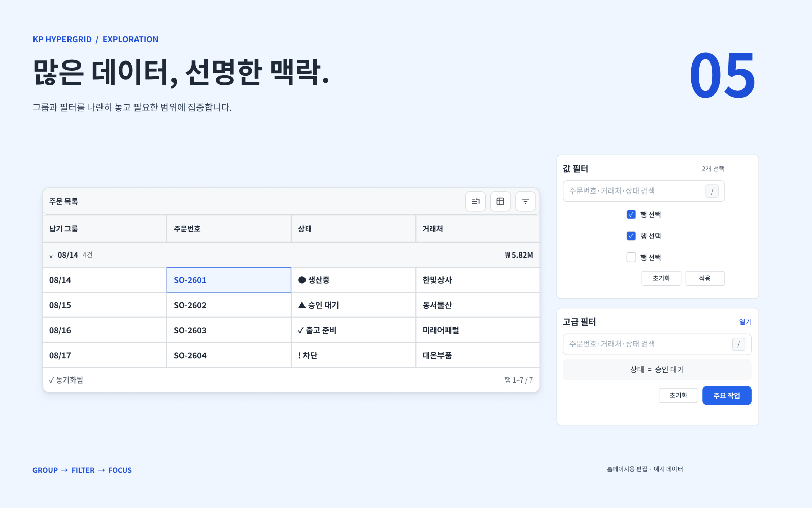Click the 2개 선택 count label
Image resolution: width=812 pixels, height=508 pixels.
[713, 169]
